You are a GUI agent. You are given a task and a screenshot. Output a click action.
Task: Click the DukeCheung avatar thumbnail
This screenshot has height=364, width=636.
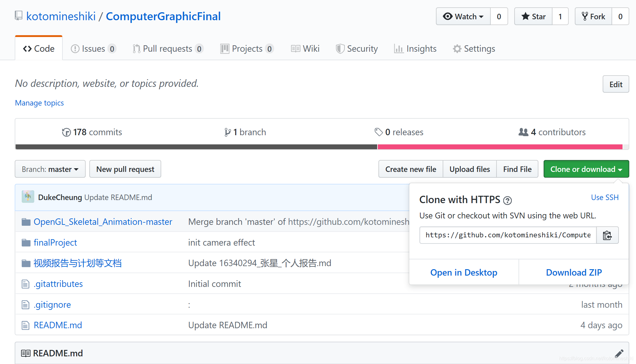(28, 197)
